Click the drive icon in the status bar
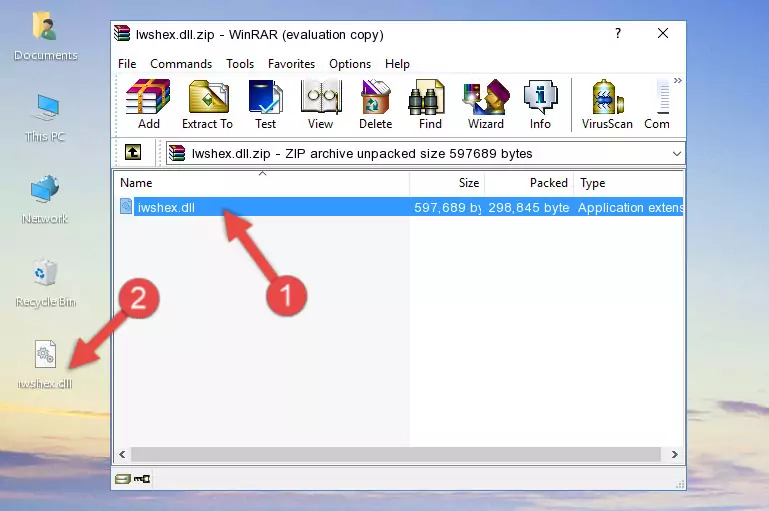Image resolution: width=769 pixels, height=511 pixels. click(x=123, y=479)
